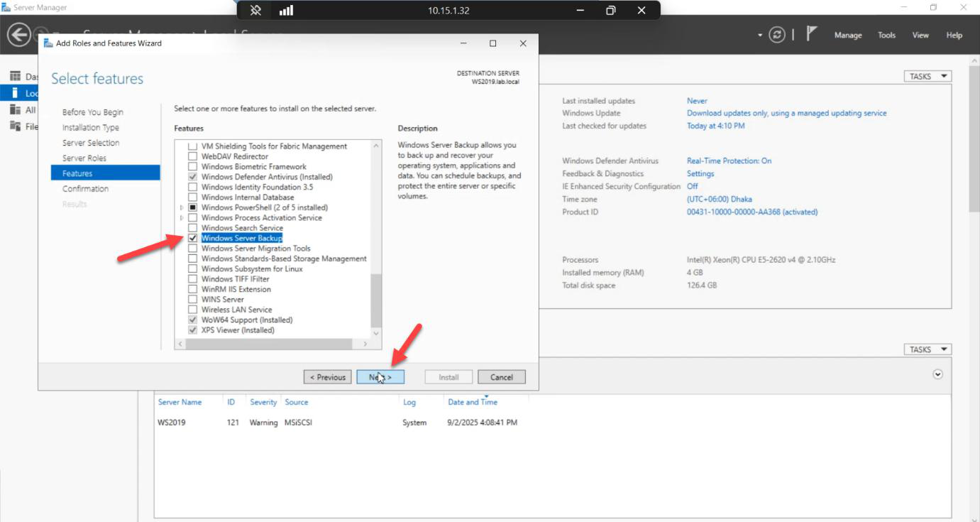Click Real-Time Protection: On link

pos(729,161)
